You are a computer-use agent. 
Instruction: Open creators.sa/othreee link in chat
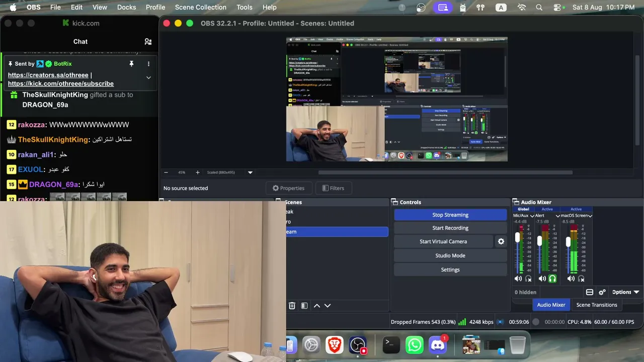[x=48, y=75]
